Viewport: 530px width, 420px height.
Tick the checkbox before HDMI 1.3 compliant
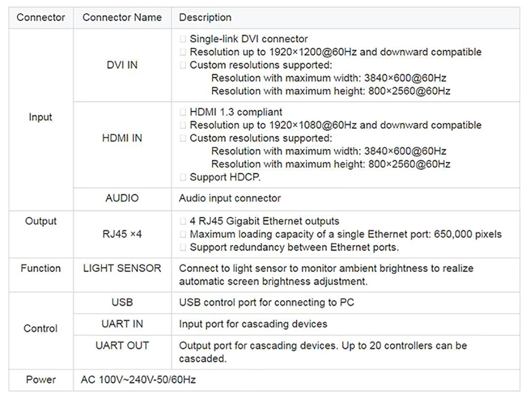tap(183, 112)
